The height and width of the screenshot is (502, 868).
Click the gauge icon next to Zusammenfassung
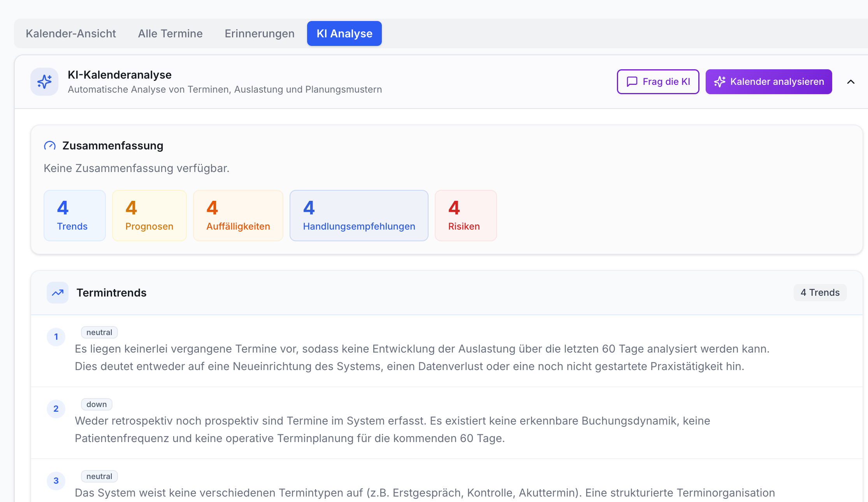pyautogui.click(x=50, y=146)
